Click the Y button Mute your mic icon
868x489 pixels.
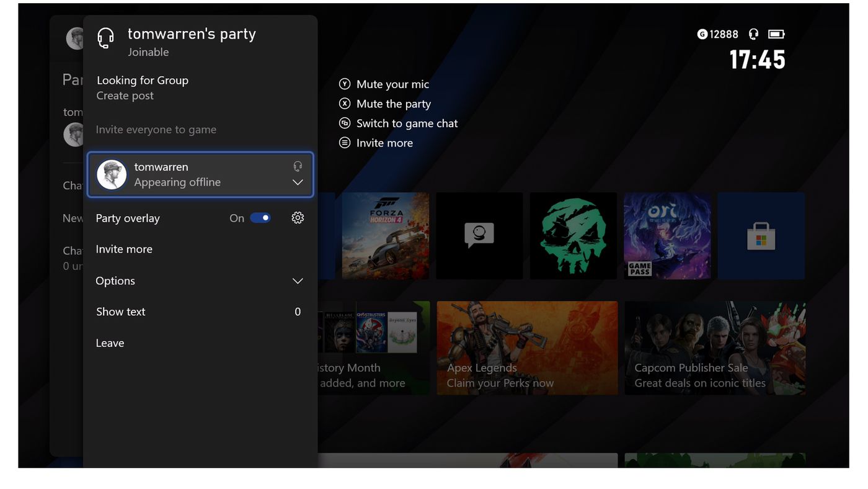tap(345, 84)
